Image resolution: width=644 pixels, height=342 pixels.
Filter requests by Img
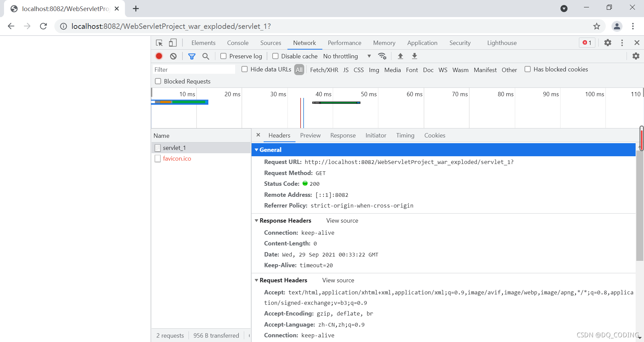374,70
